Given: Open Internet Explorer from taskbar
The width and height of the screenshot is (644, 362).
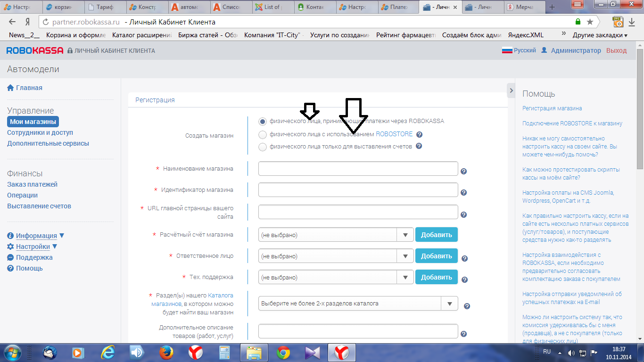Looking at the screenshot, I should (x=107, y=352).
